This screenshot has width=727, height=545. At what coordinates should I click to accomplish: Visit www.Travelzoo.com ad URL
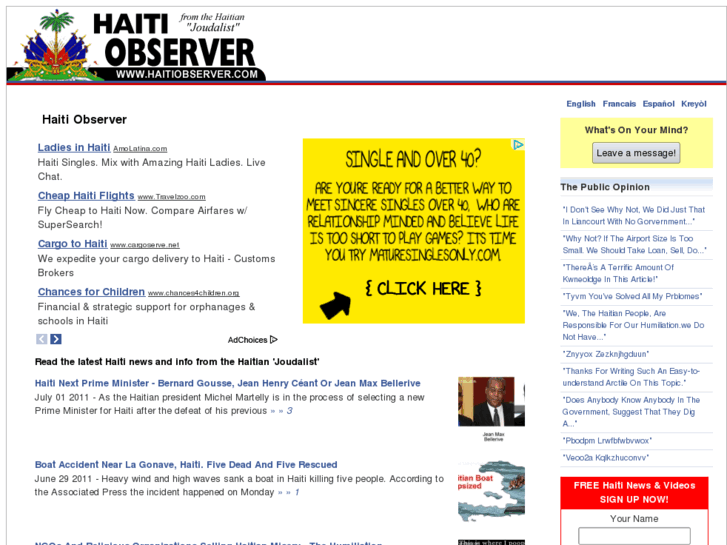pyautogui.click(x=172, y=197)
